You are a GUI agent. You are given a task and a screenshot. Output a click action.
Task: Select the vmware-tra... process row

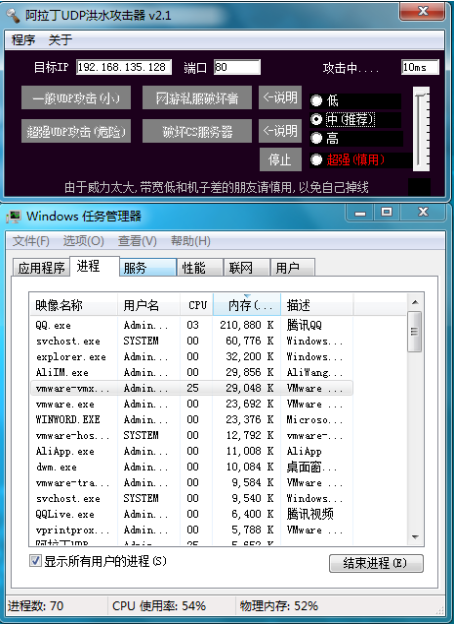[192, 483]
